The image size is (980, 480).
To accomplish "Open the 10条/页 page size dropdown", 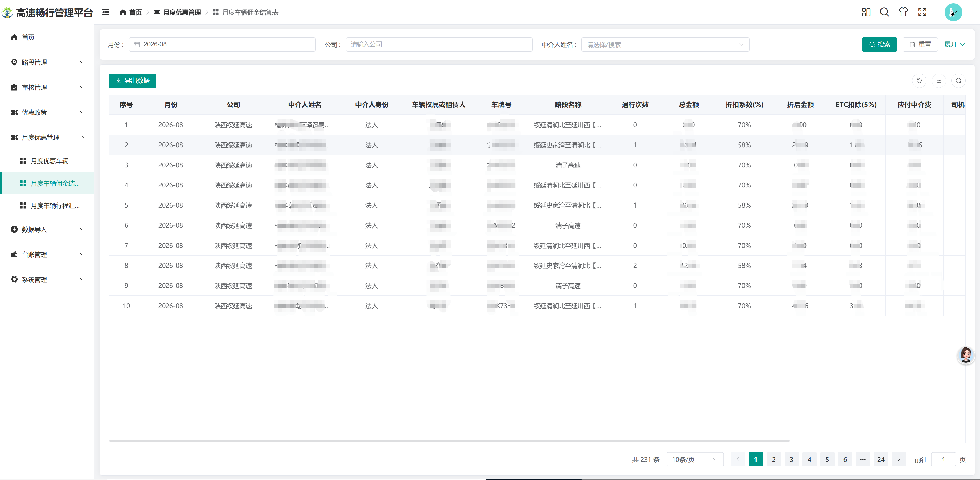I will click(695, 459).
